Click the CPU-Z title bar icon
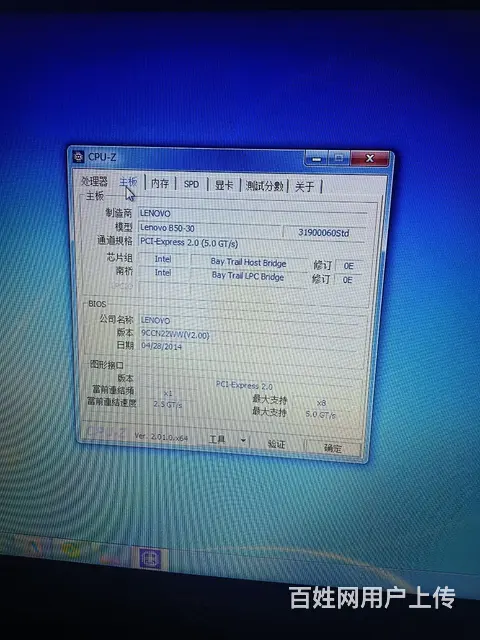480x640 pixels. point(78,156)
